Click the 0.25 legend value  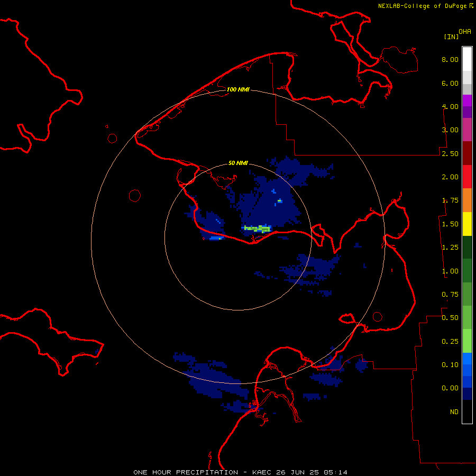coord(450,342)
